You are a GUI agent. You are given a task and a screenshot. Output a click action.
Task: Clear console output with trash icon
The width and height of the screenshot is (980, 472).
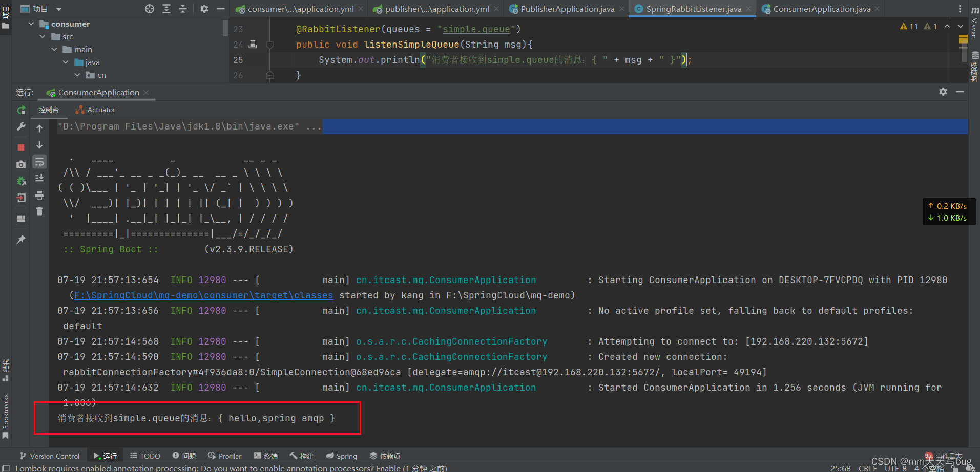pos(39,211)
